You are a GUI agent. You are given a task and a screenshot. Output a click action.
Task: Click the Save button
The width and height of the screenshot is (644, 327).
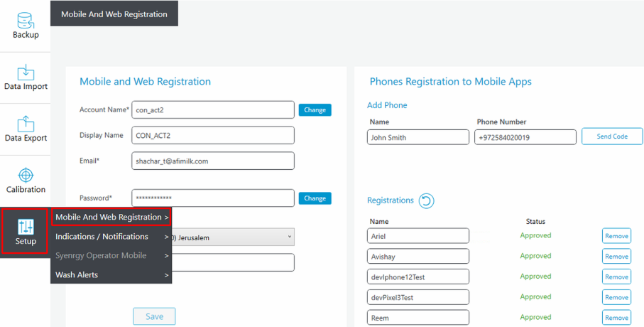click(154, 316)
